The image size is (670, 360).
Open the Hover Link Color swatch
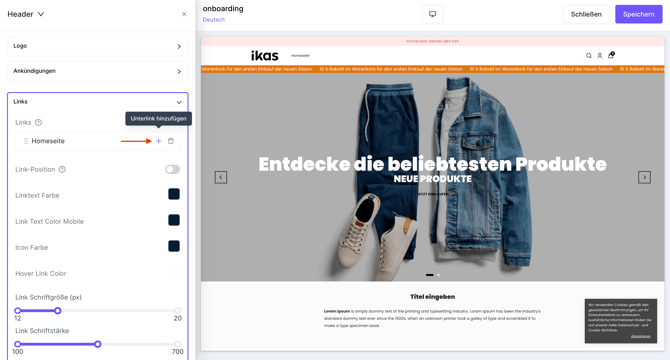pyautogui.click(x=174, y=272)
